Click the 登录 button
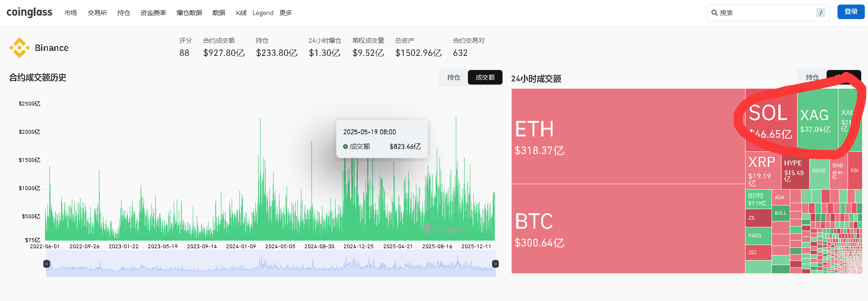868x301 pixels. [851, 12]
